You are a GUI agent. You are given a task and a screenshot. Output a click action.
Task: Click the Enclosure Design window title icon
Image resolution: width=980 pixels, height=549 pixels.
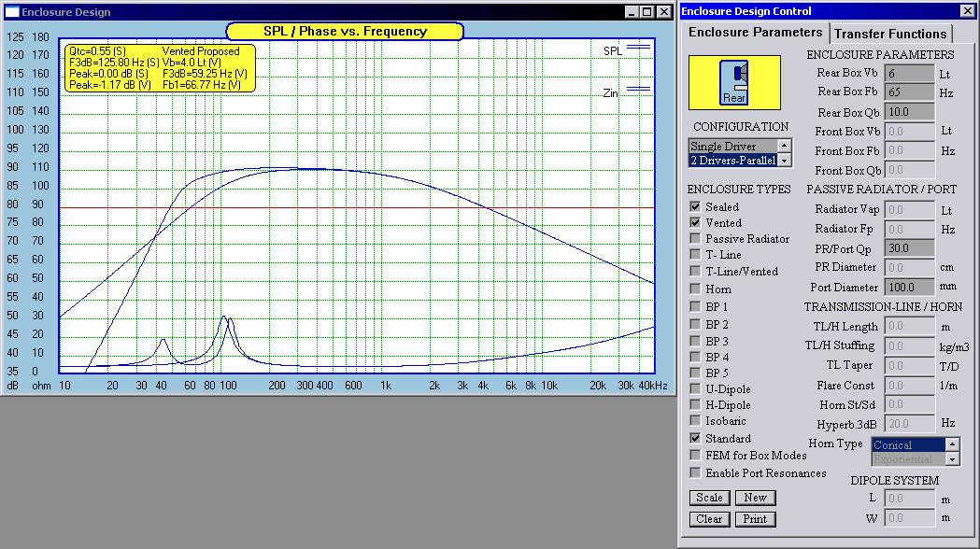point(12,12)
